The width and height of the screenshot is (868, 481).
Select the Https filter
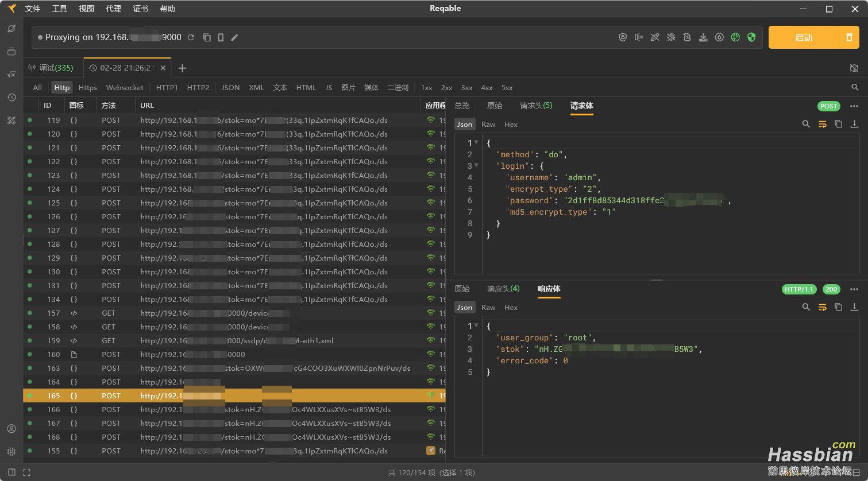(x=88, y=87)
